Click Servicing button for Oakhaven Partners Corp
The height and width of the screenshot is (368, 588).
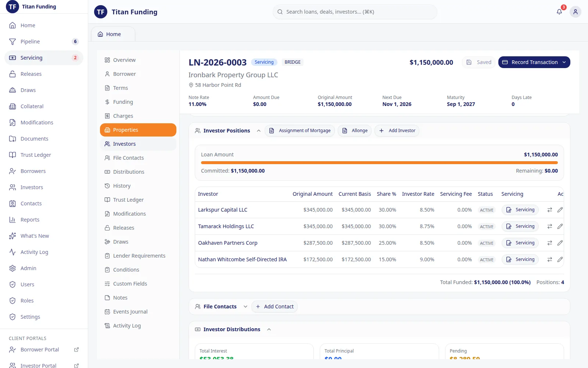click(520, 243)
